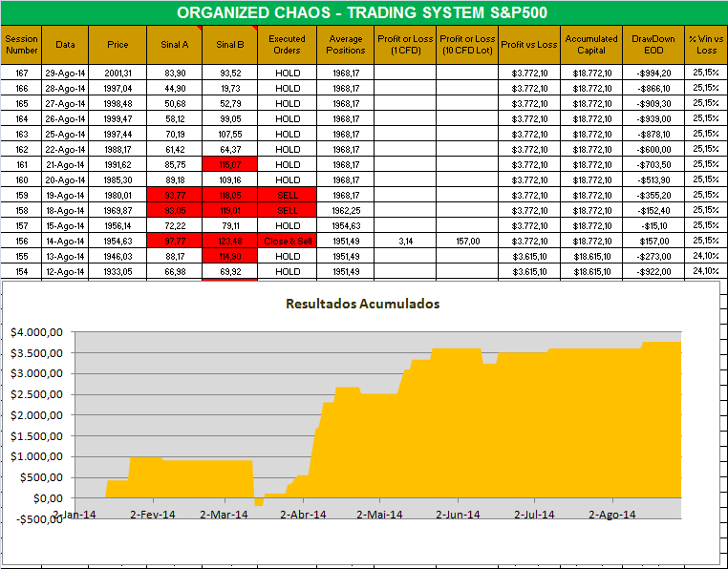
Task: Click price cell 1946,03
Action: click(x=118, y=256)
